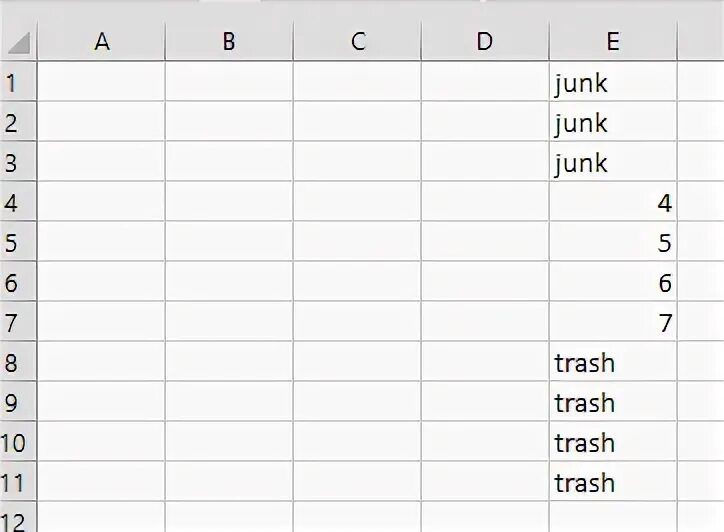Viewport: 724px width, 532px height.
Task: Select row 8 header
Action: (14, 362)
